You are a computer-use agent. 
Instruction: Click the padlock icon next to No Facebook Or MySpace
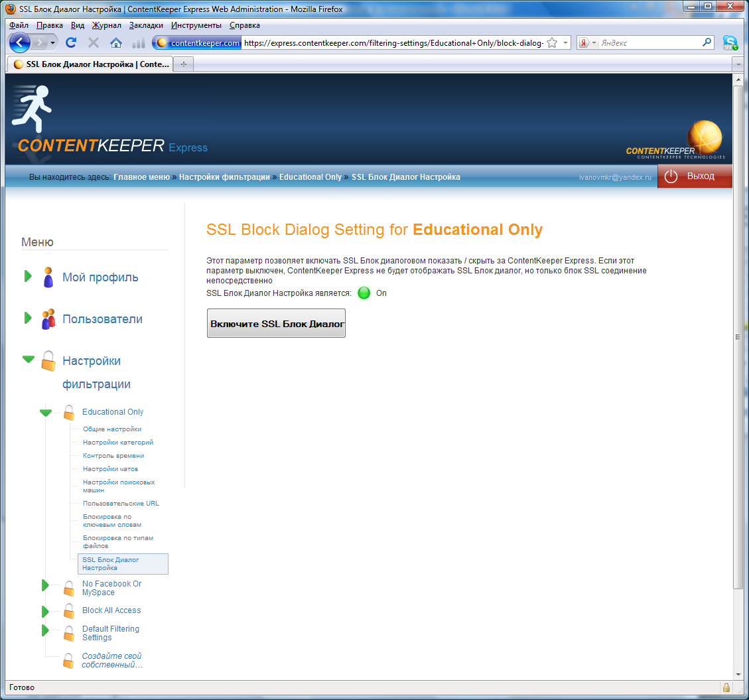coord(69,588)
